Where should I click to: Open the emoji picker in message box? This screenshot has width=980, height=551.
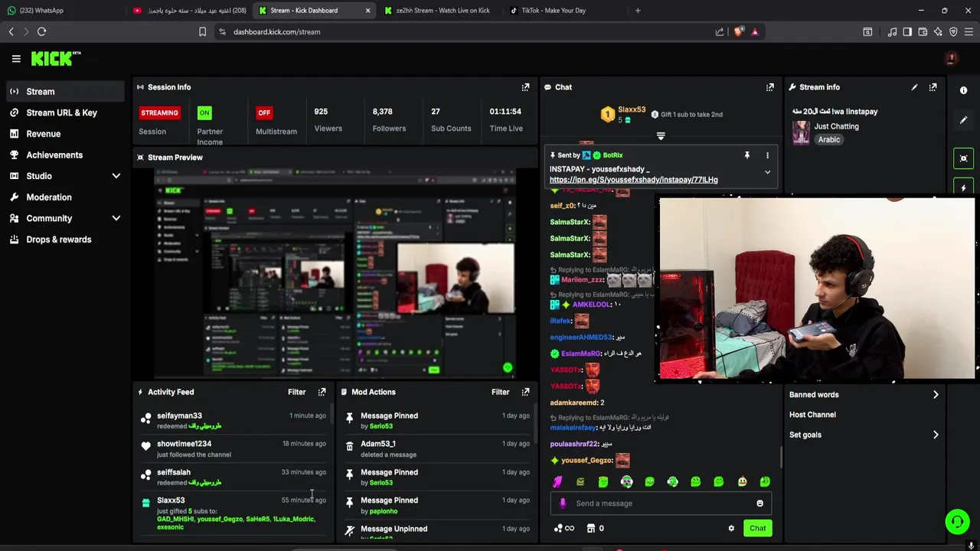click(x=759, y=504)
